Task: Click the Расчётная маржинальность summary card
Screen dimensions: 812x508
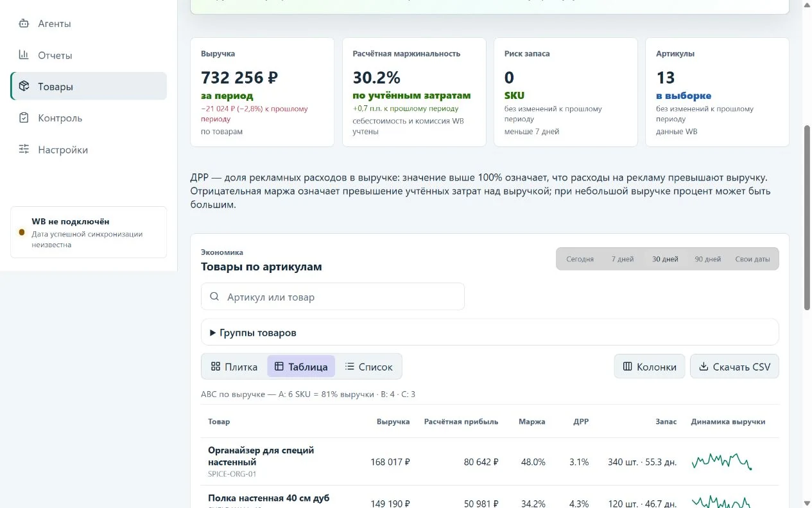Action: pos(414,92)
